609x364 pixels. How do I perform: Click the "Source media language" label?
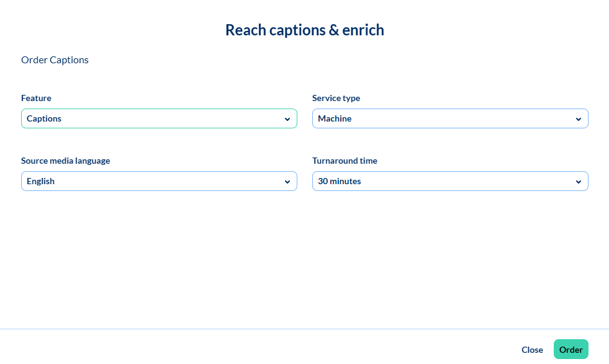click(x=65, y=161)
